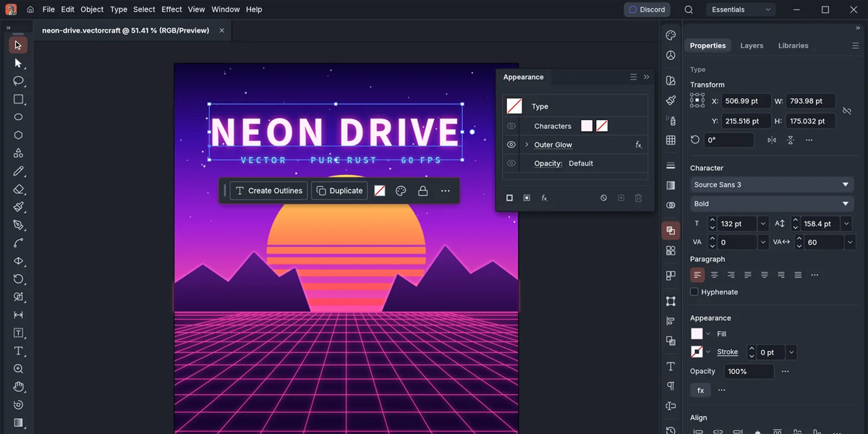
Task: Enable the Hyphenate checkbox
Action: [694, 292]
